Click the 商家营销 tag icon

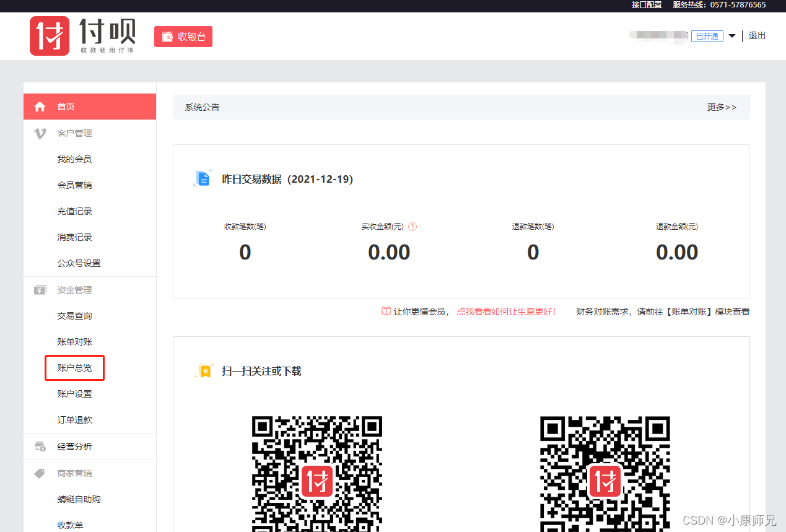tap(40, 473)
